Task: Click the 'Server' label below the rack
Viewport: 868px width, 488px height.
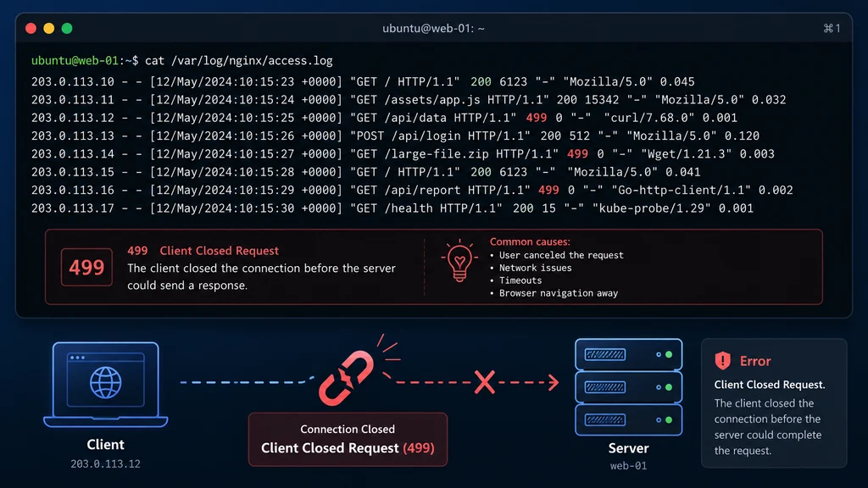Action: point(628,448)
